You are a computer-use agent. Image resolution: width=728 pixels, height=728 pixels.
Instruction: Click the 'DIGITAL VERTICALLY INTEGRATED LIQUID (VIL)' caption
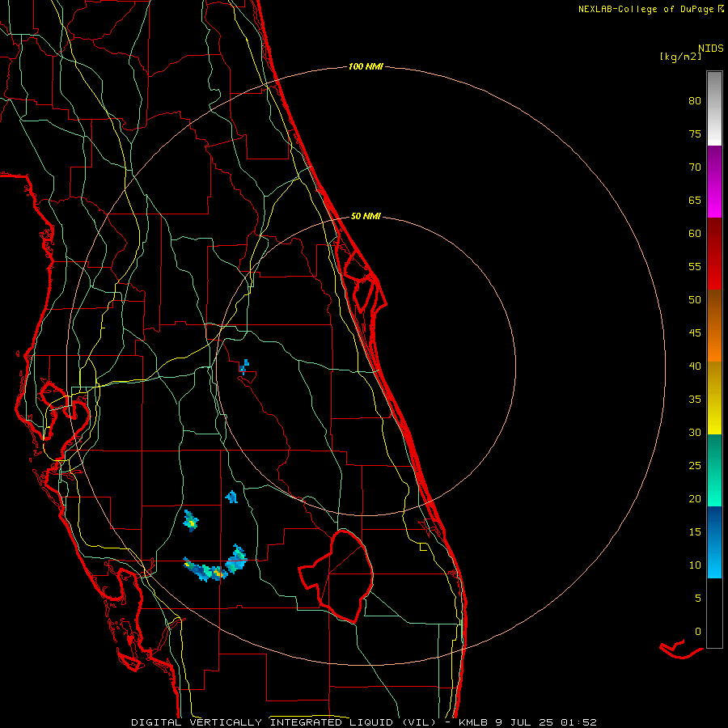pyautogui.click(x=283, y=722)
